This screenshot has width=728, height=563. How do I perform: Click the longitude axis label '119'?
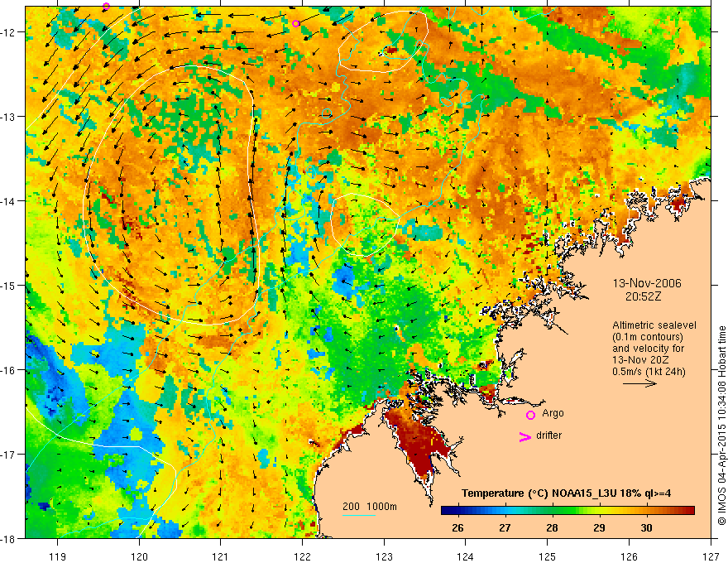57,556
